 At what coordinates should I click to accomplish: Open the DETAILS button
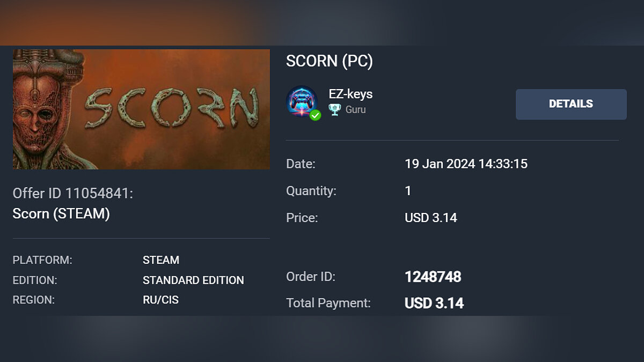(x=571, y=104)
